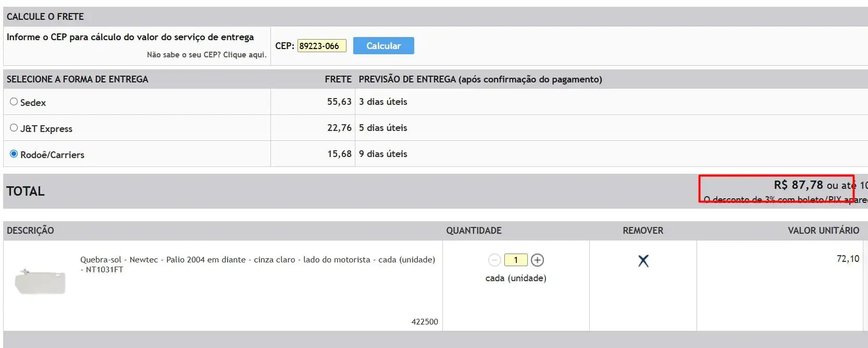Image resolution: width=868 pixels, height=348 pixels.
Task: Click the minus icon to decrease quantity
Action: pos(494,260)
